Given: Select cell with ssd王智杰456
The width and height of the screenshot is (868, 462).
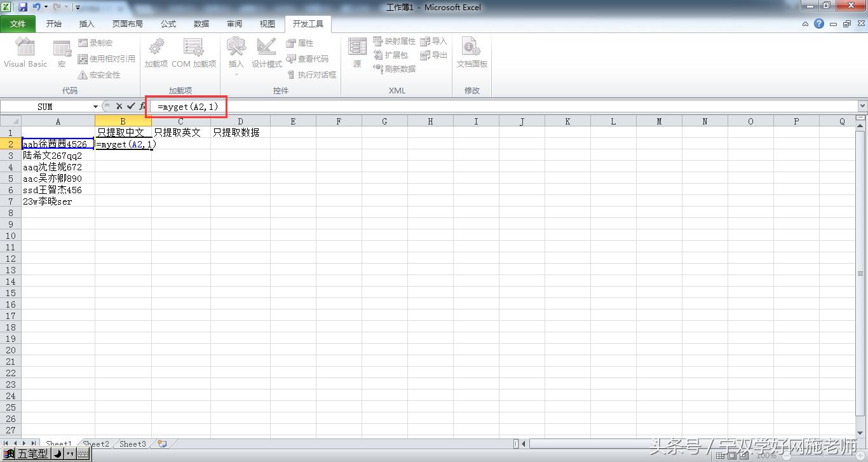Looking at the screenshot, I should [58, 190].
